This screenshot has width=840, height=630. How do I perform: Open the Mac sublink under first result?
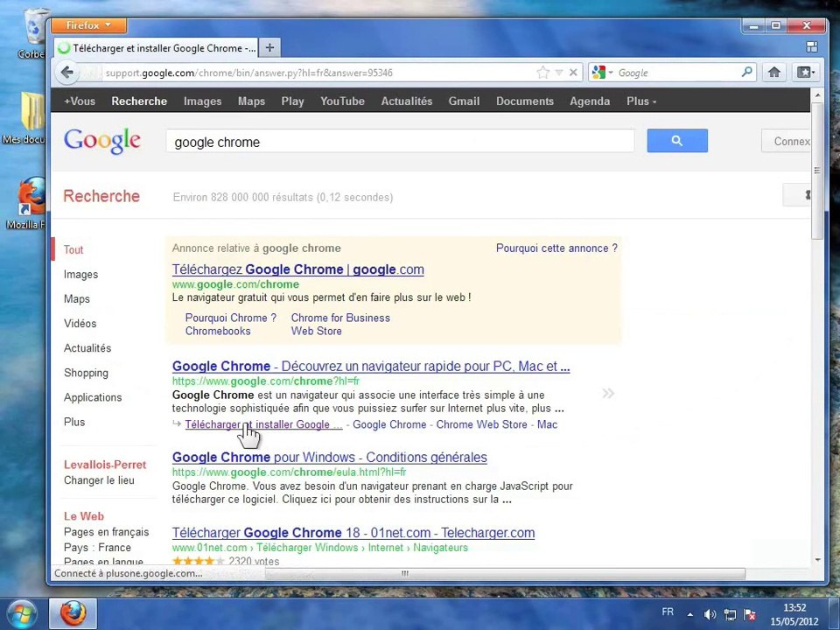click(x=548, y=424)
